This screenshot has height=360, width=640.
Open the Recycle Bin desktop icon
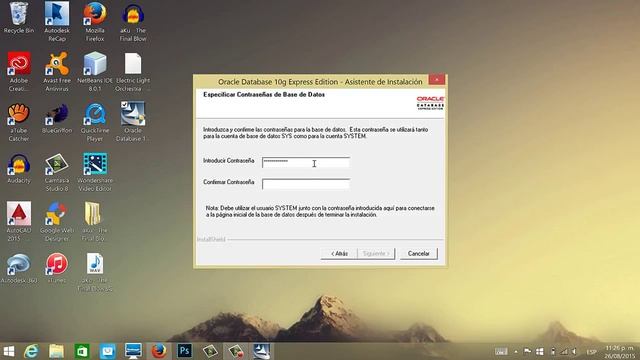point(18,18)
